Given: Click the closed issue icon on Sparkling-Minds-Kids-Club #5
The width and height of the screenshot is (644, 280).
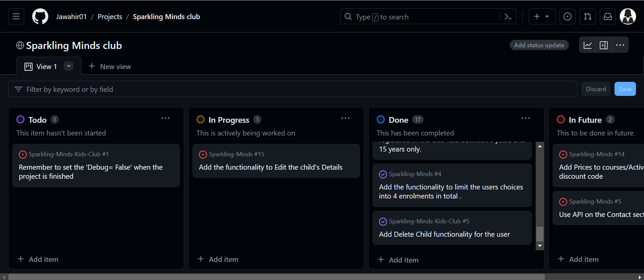Looking at the screenshot, I should [383, 221].
